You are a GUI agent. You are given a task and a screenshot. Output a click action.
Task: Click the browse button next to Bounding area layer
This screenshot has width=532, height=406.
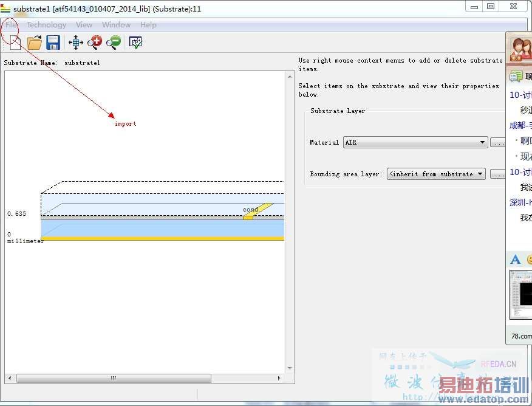[x=498, y=174]
